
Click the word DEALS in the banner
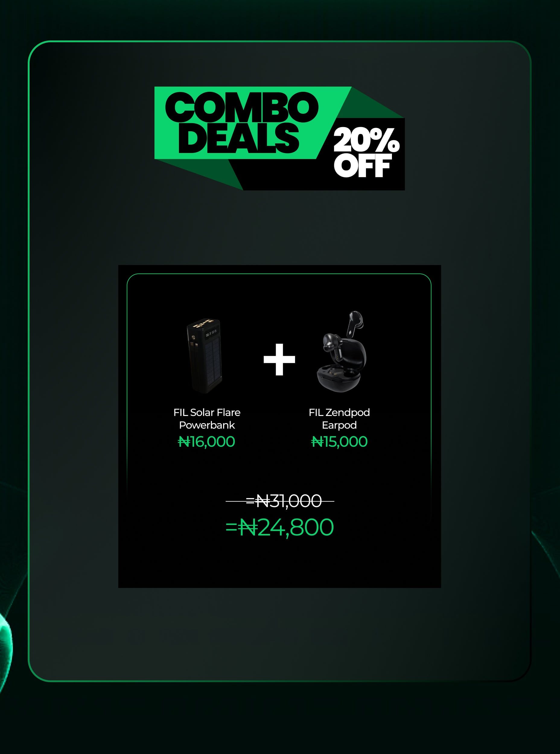pyautogui.click(x=239, y=138)
